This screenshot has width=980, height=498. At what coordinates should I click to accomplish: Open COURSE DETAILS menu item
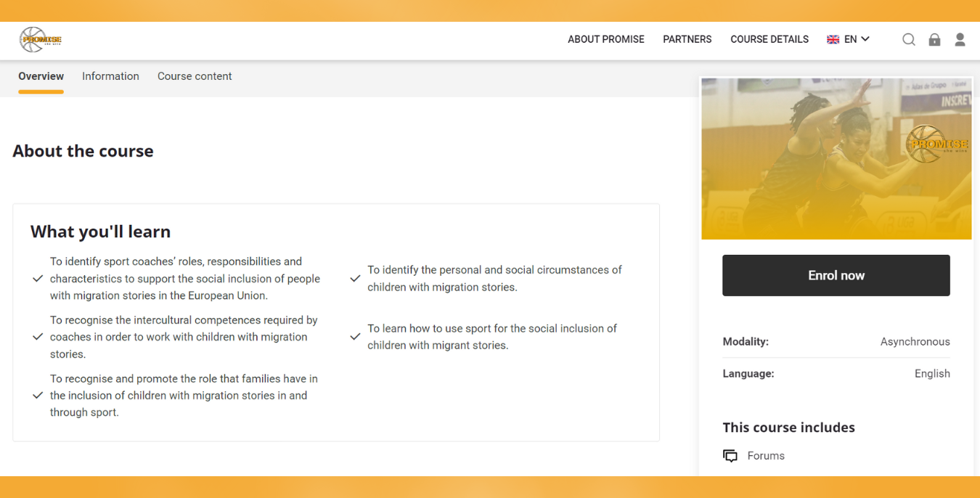769,40
